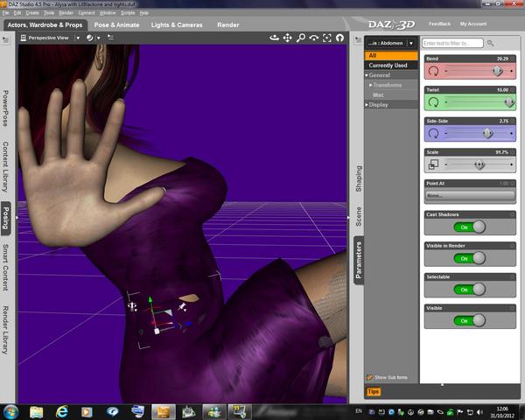Viewport: 525px width, 420px height.
Task: Toggle the Visible in Render switch
Action: [x=470, y=258]
